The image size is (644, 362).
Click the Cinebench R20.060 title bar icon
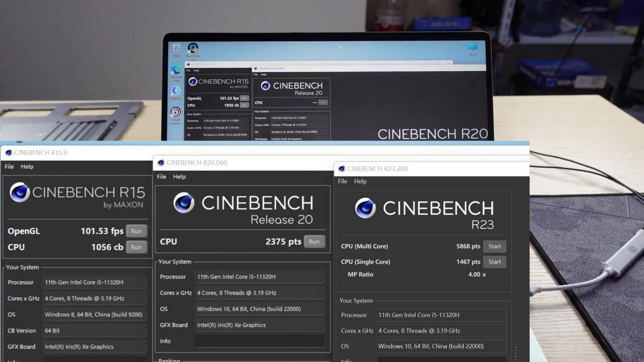[161, 163]
